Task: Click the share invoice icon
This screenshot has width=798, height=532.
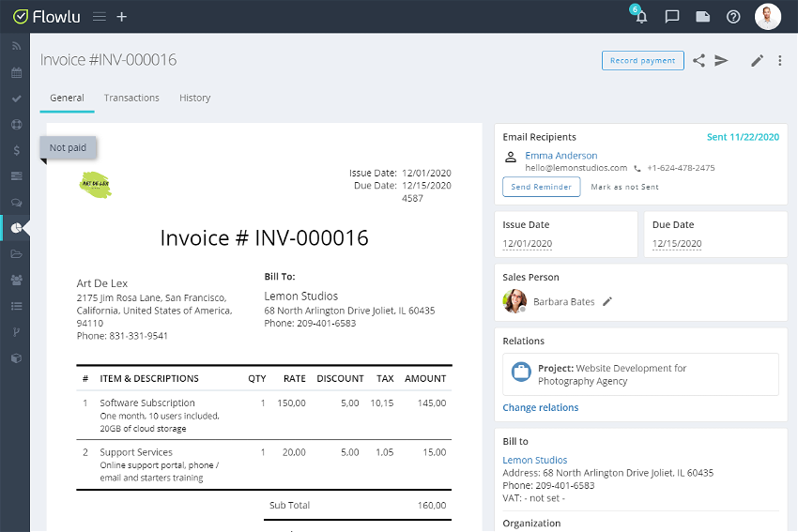Action: coord(699,61)
